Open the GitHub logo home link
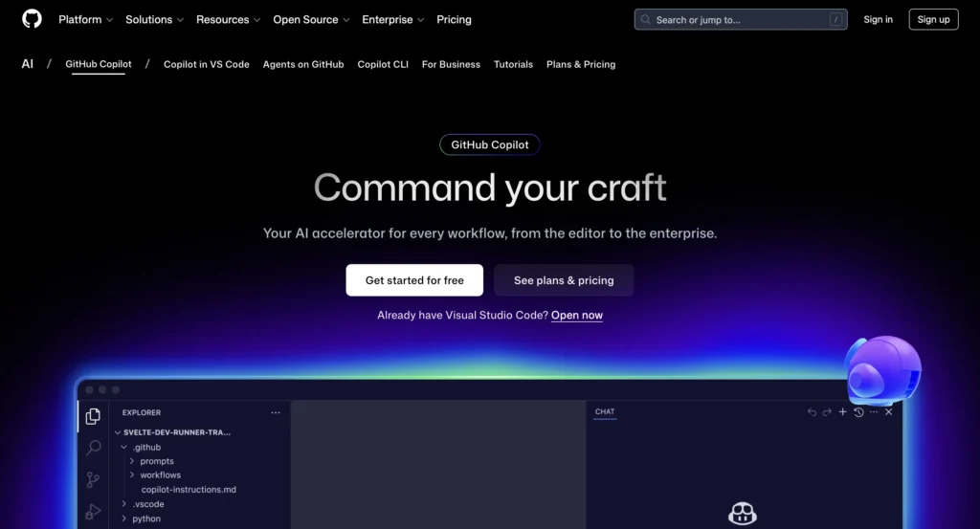Viewport: 980px width, 529px height. [x=32, y=19]
